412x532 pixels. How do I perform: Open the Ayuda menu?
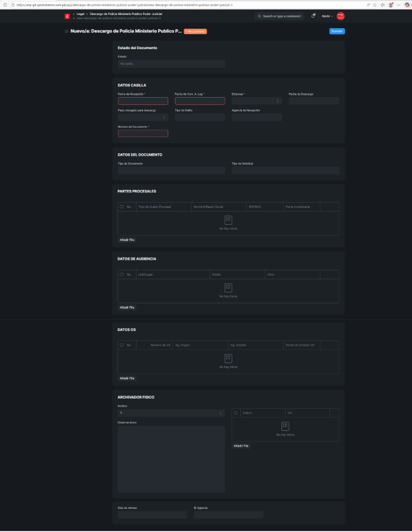point(327,16)
